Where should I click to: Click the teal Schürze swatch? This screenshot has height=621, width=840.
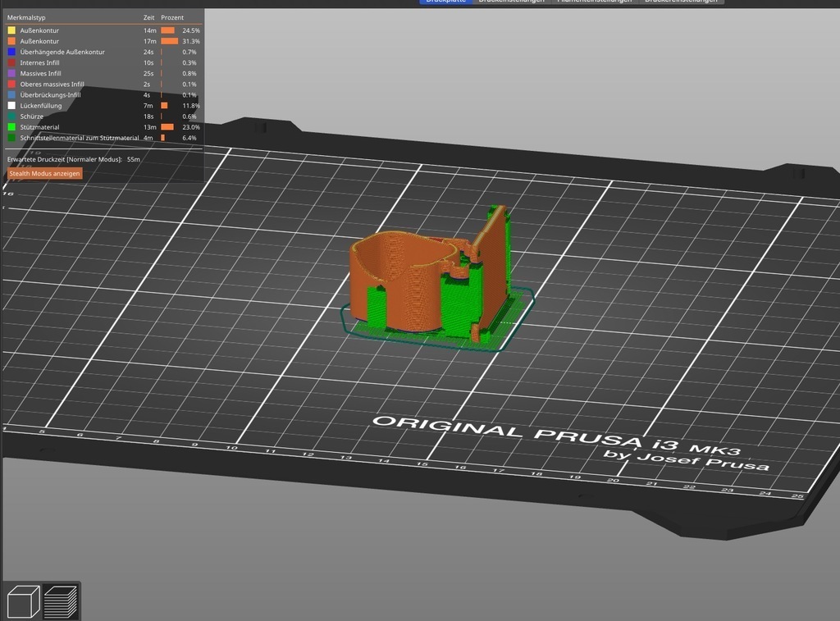click(x=11, y=116)
